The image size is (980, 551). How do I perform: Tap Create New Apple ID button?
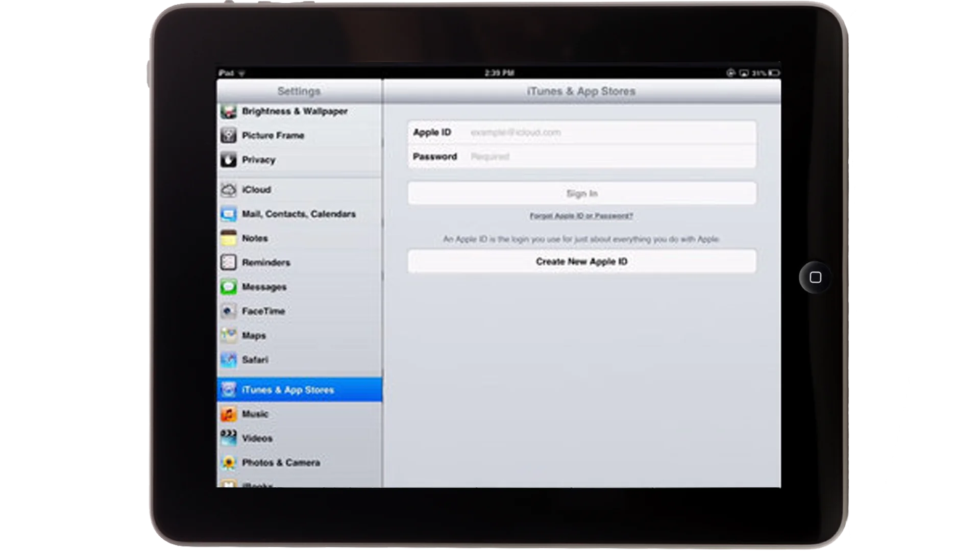coord(582,261)
